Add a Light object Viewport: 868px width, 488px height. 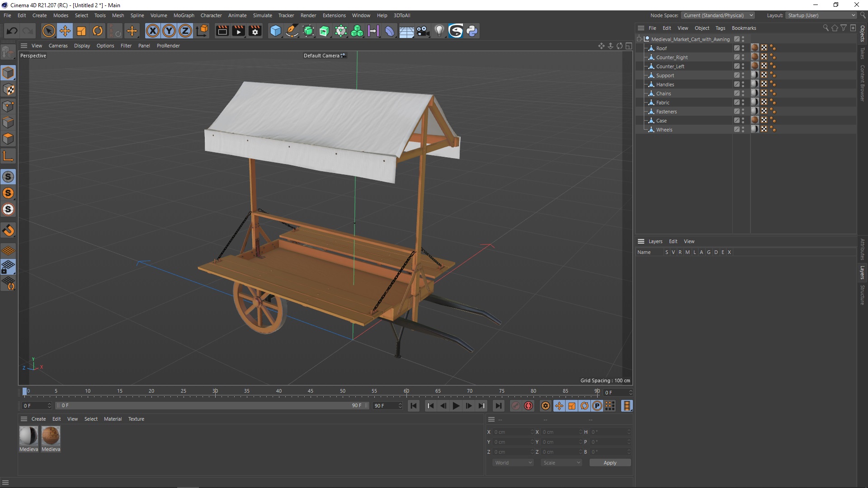pyautogui.click(x=439, y=31)
